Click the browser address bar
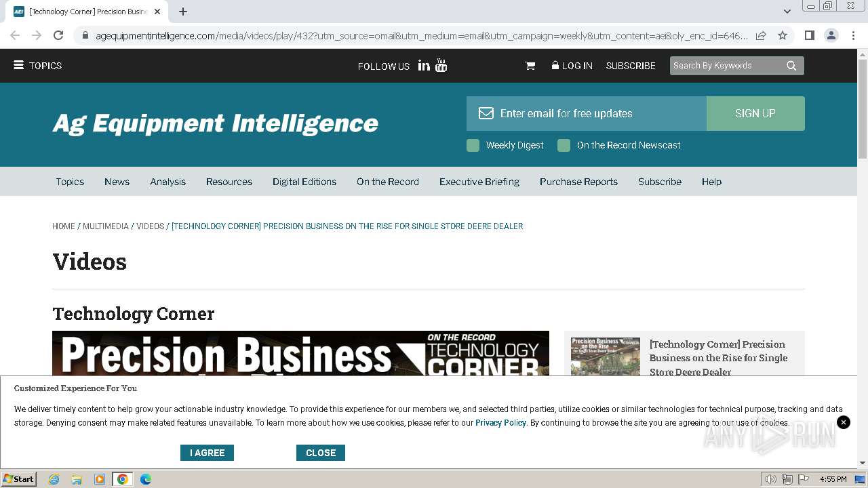 tap(420, 35)
